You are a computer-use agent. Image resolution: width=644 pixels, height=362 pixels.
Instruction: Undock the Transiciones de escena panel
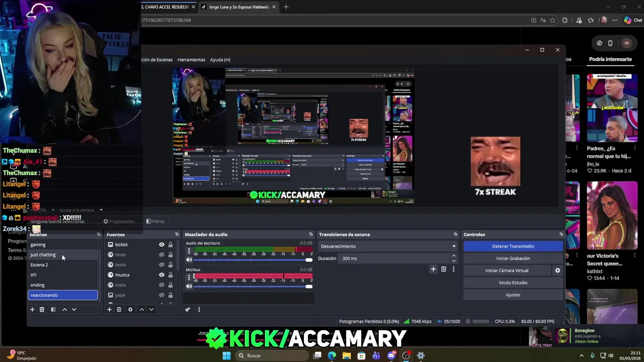455,235
